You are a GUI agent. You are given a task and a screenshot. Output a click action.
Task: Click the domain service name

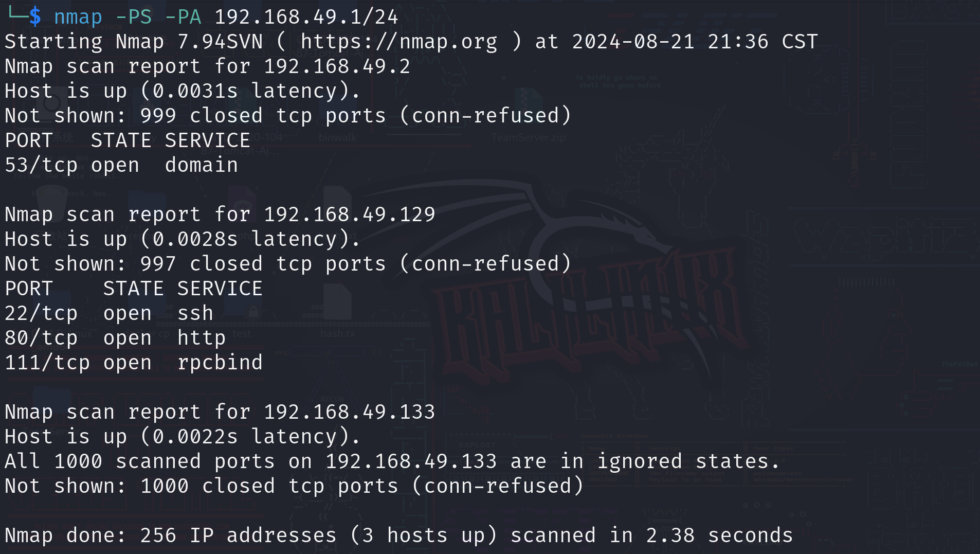click(x=202, y=165)
